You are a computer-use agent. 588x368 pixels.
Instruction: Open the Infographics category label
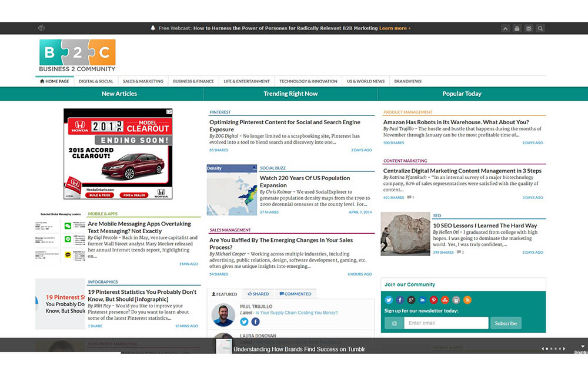tap(103, 282)
